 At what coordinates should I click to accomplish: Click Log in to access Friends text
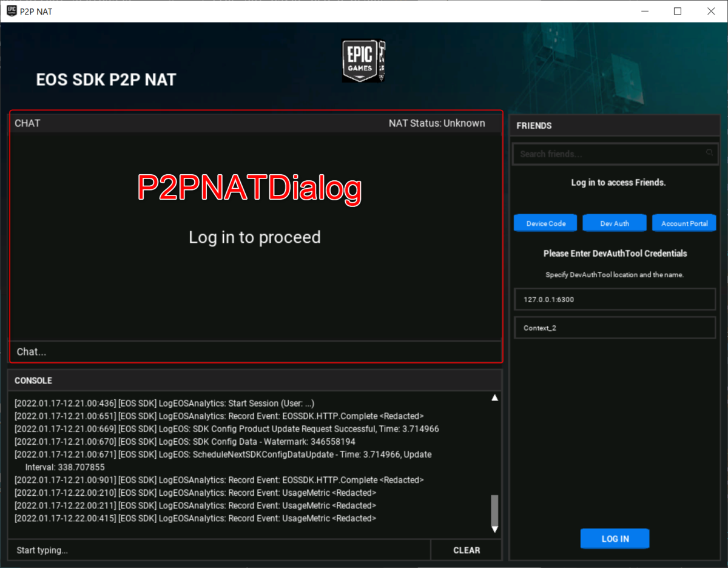[618, 182]
